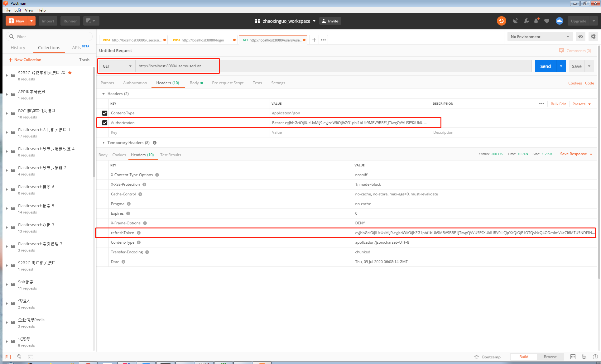Toggle the sidebar visibility icon
The height and width of the screenshot is (364, 601).
(8, 357)
